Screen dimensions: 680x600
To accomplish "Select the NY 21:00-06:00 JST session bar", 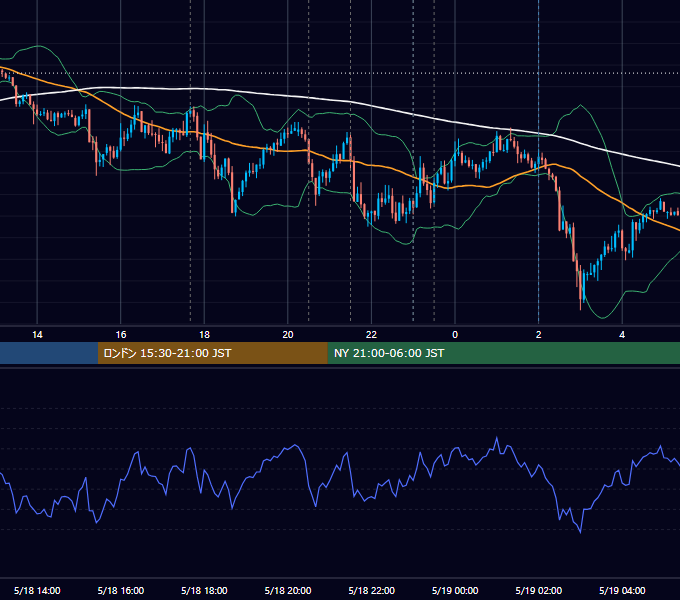I will click(x=503, y=353).
